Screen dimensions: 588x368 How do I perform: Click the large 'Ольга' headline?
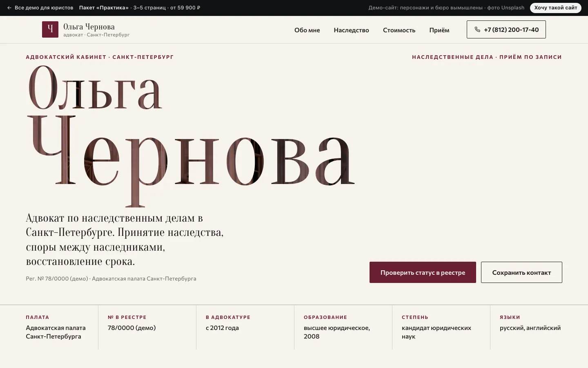(95, 88)
